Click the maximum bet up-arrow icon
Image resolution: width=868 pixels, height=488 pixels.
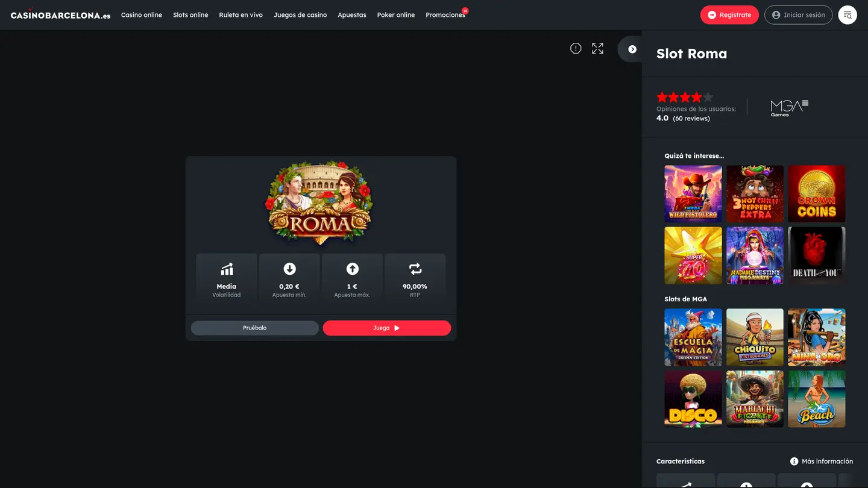(x=353, y=269)
